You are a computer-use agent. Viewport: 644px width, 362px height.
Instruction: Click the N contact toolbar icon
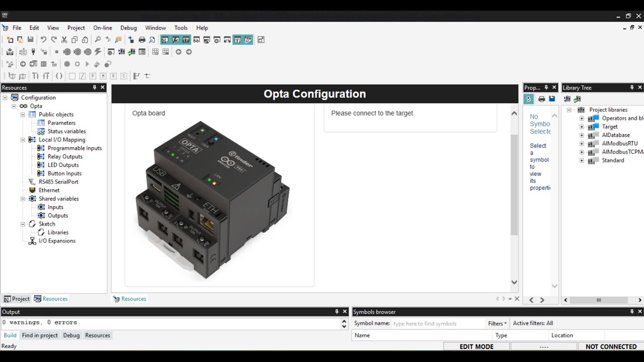coord(103,76)
